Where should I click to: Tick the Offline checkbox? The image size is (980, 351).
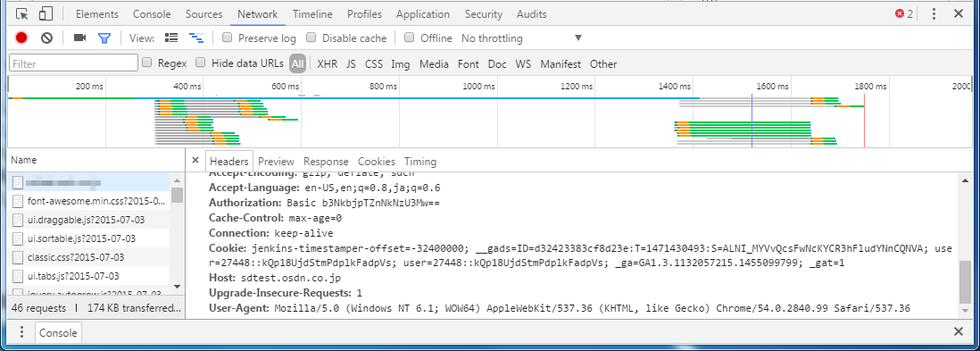point(410,38)
